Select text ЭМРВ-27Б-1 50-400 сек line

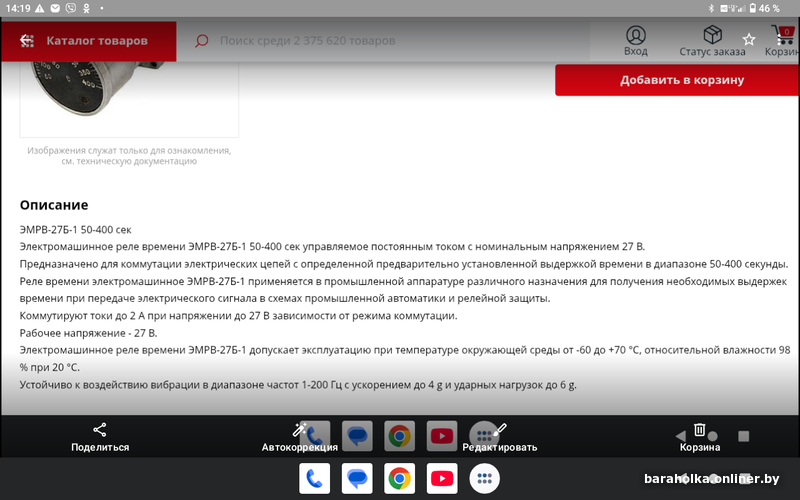pos(76,230)
